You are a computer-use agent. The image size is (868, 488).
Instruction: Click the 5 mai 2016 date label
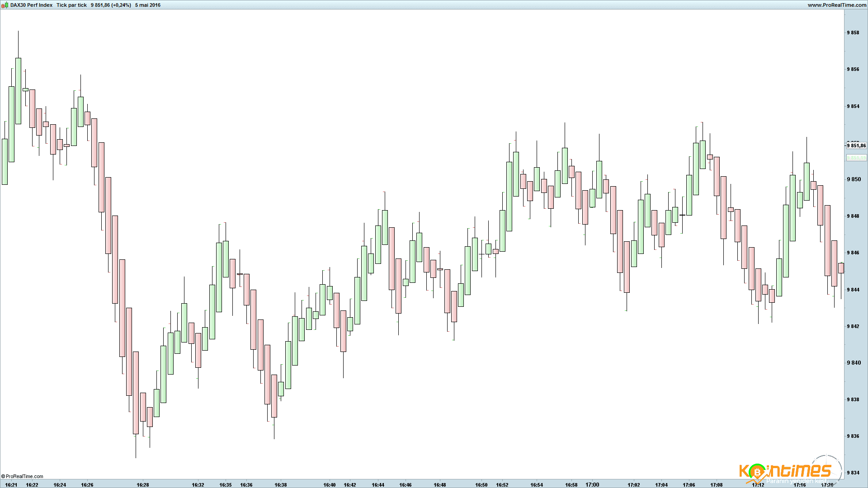[148, 5]
